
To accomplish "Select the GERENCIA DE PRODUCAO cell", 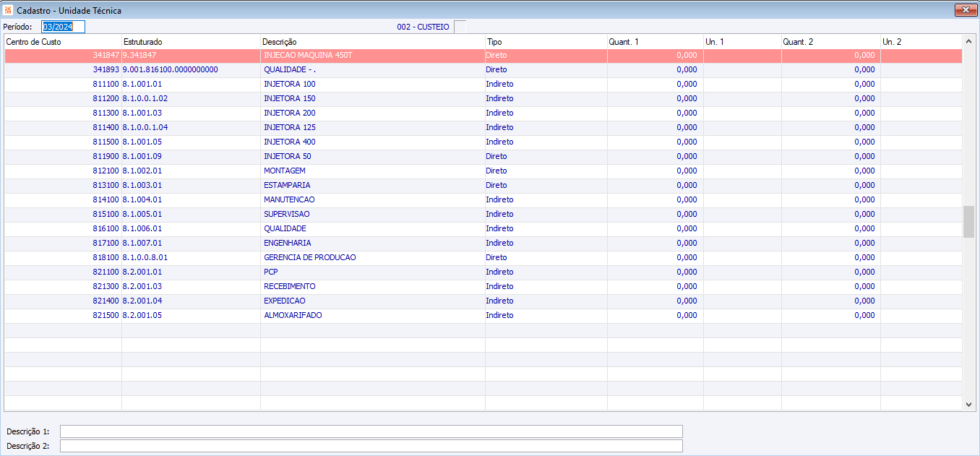I will pyautogui.click(x=373, y=258).
